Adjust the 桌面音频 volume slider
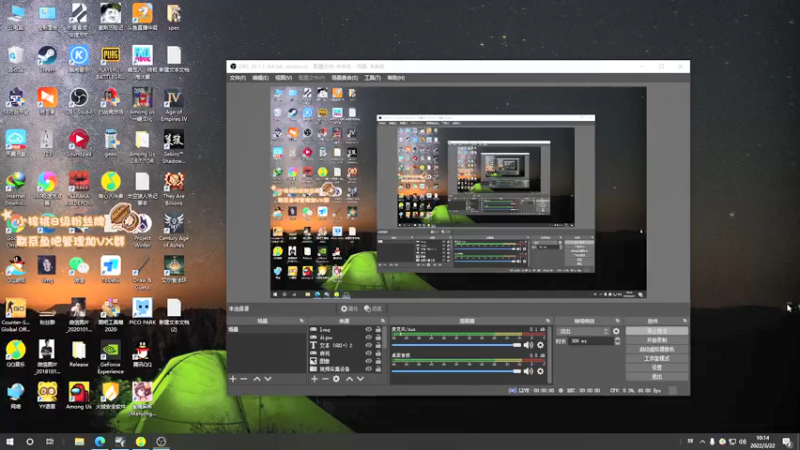The height and width of the screenshot is (450, 800). pos(456,371)
